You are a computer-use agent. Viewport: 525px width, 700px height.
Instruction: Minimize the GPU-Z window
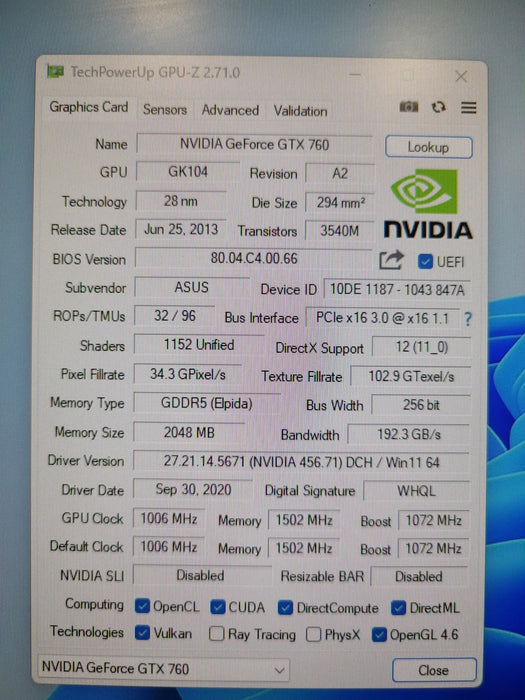pyautogui.click(x=355, y=74)
